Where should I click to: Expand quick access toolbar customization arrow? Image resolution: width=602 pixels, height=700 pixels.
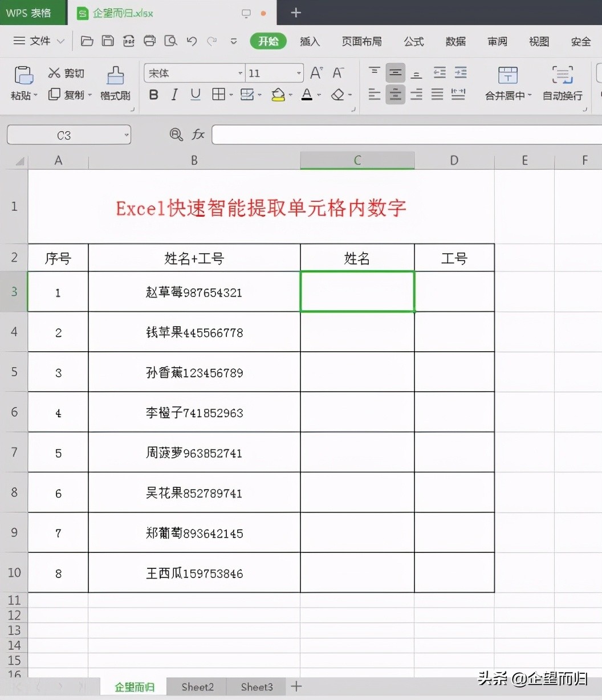(234, 41)
